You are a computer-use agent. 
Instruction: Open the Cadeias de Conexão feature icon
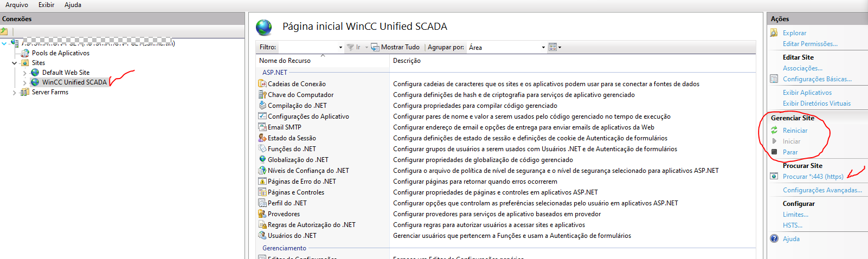point(262,84)
